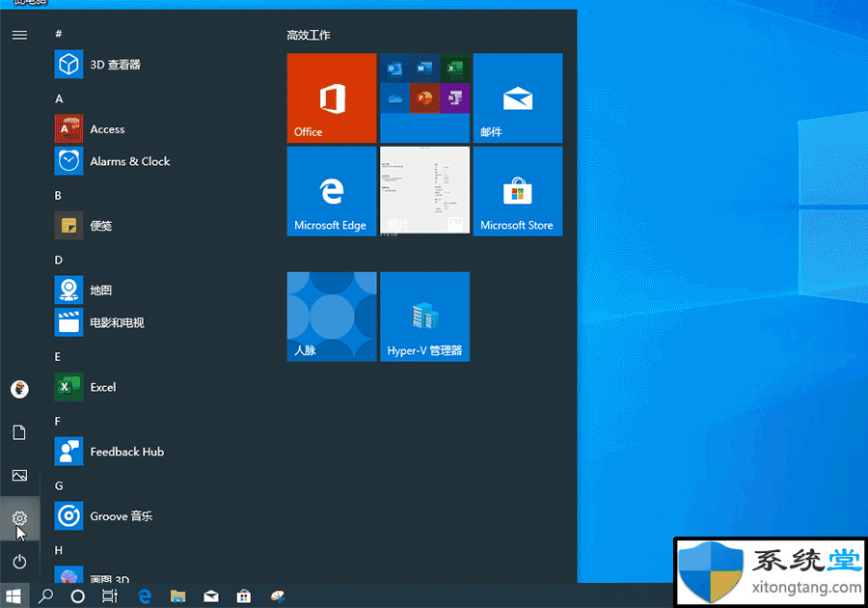Viewport: 868px width, 608px height.
Task: Open Pictures from the Start side rail
Action: pos(19,475)
